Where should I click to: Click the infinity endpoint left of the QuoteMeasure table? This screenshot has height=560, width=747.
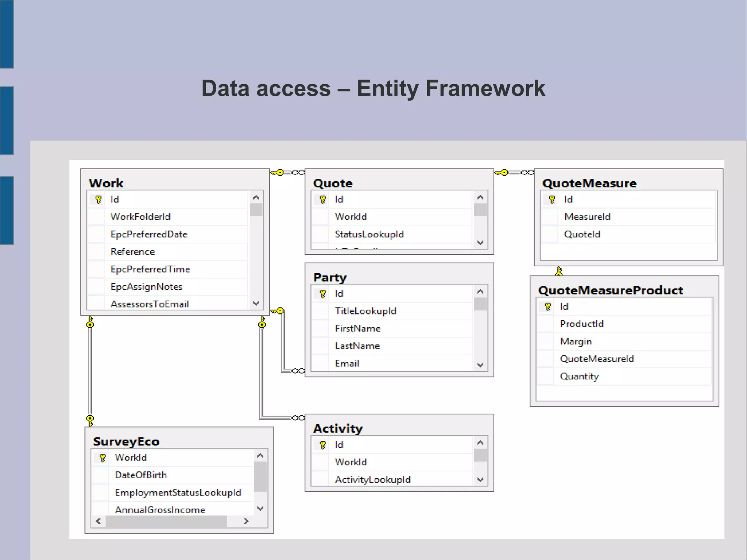(527, 173)
